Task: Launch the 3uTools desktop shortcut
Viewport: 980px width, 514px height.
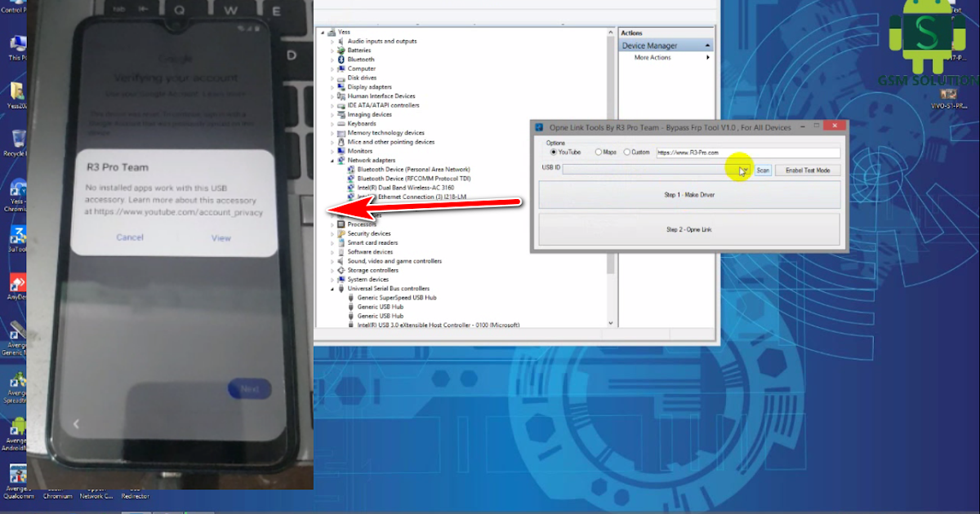Action: pyautogui.click(x=16, y=239)
